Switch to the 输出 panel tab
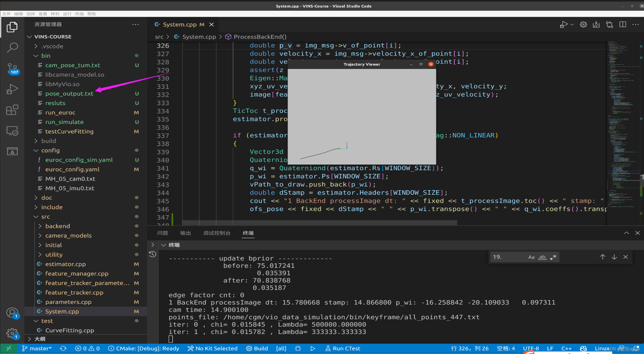This screenshot has width=644, height=354. pos(185,233)
